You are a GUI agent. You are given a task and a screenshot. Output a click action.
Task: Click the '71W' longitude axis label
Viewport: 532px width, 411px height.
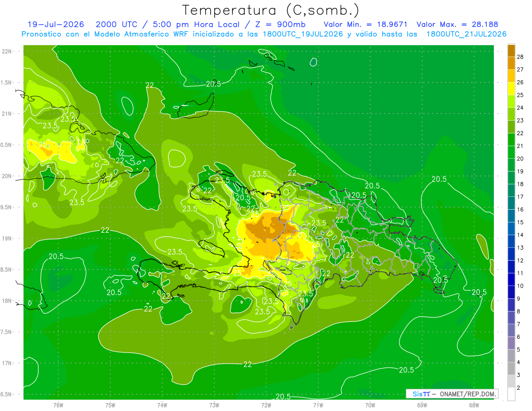tap(318, 405)
